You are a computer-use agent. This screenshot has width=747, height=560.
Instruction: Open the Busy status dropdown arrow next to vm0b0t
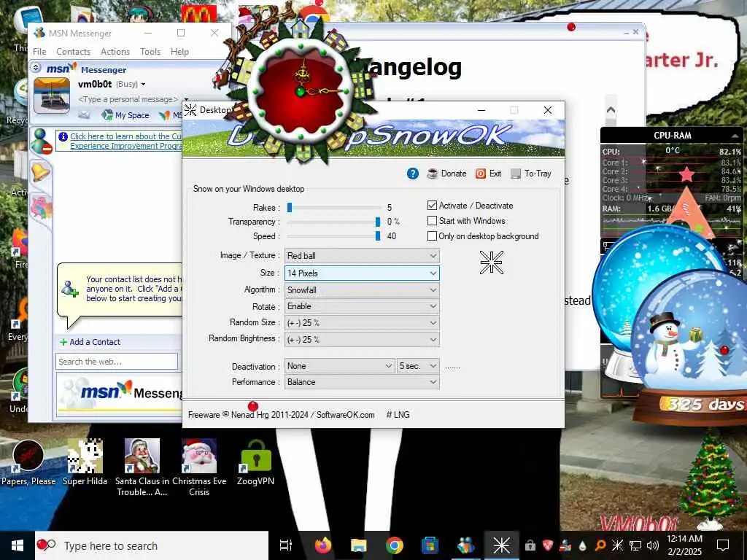pos(143,85)
